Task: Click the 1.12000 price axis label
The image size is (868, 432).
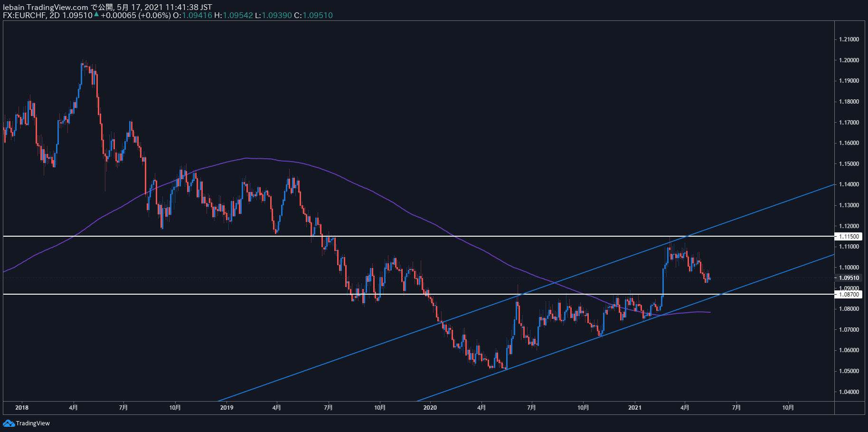Action: click(x=849, y=226)
